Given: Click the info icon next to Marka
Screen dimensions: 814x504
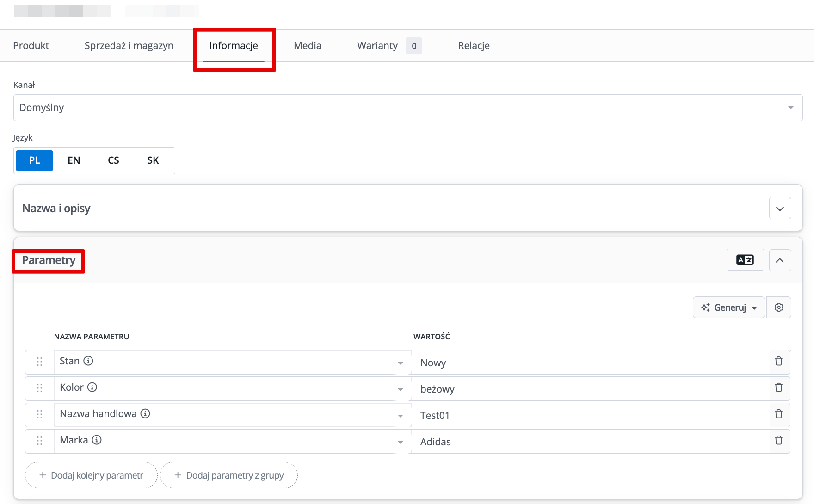Looking at the screenshot, I should [97, 440].
